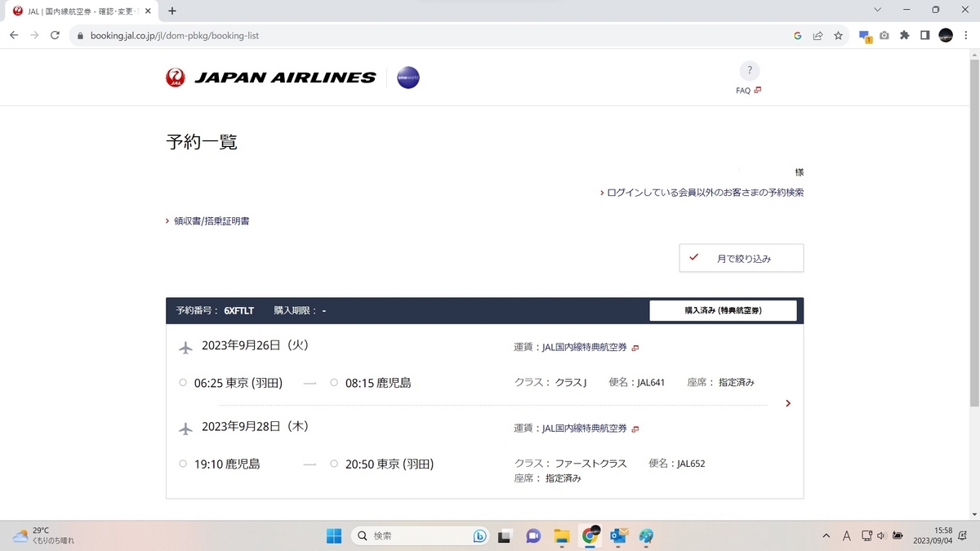Open Task View on the taskbar
The height and width of the screenshot is (551, 980).
click(505, 536)
